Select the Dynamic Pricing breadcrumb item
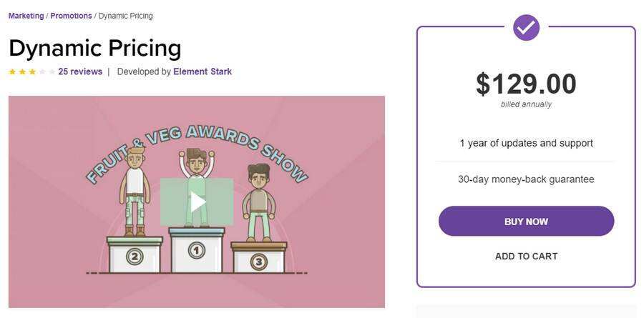644x318 pixels. point(125,16)
